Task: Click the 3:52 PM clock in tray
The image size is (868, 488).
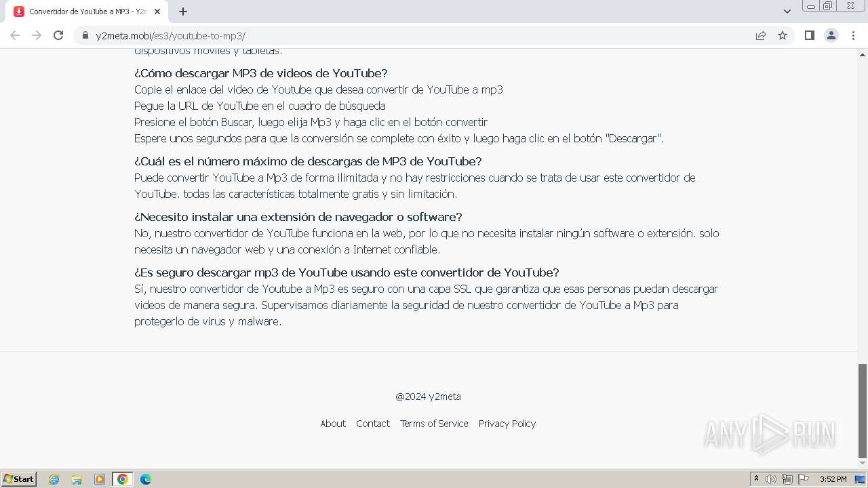Action: click(833, 479)
